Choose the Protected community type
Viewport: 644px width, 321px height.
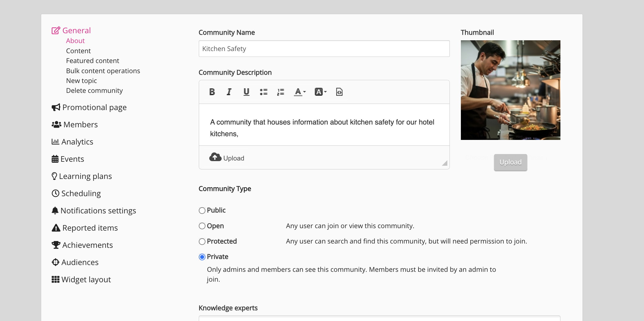[x=202, y=242]
